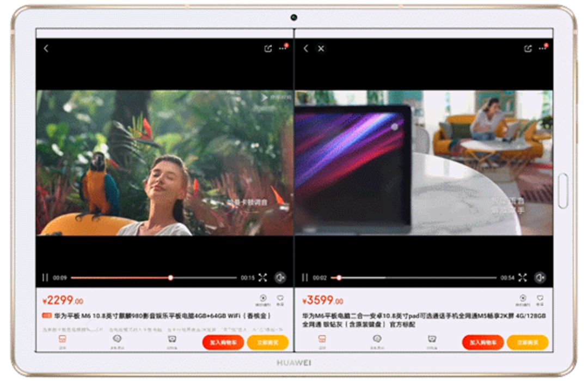The image size is (588, 381).
Task: Go back in the right pane
Action: pyautogui.click(x=306, y=49)
